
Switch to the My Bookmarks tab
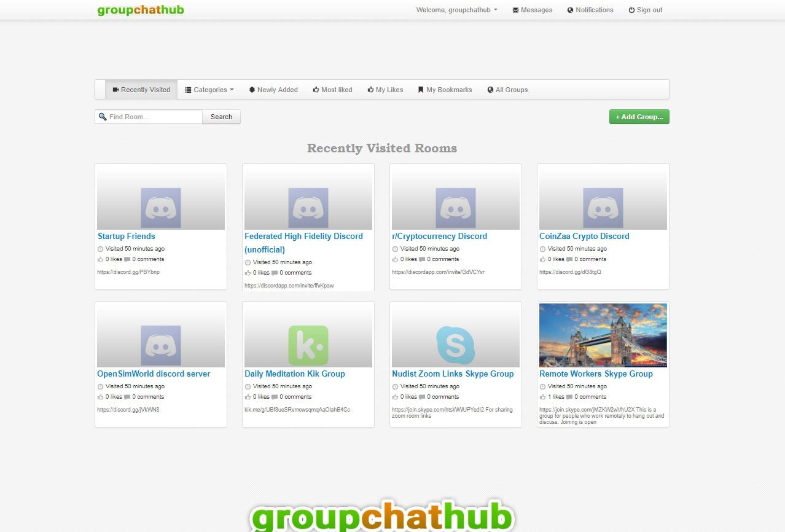tap(445, 90)
